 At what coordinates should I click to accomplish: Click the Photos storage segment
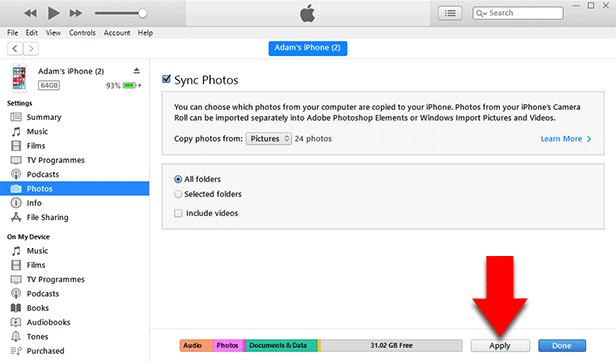229,345
